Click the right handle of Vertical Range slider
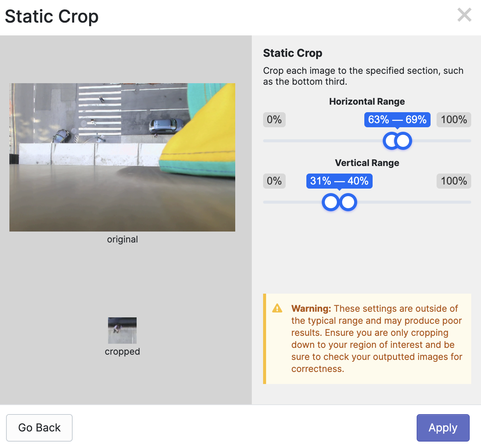 (349, 202)
